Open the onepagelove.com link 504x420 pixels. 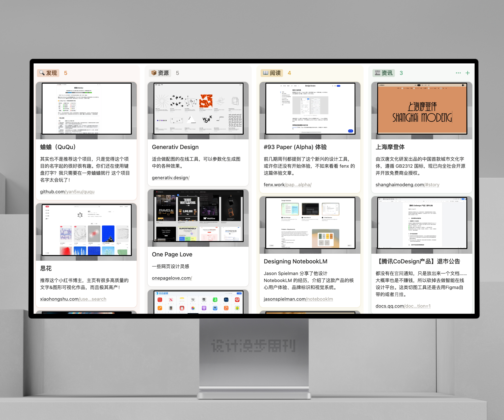click(172, 278)
